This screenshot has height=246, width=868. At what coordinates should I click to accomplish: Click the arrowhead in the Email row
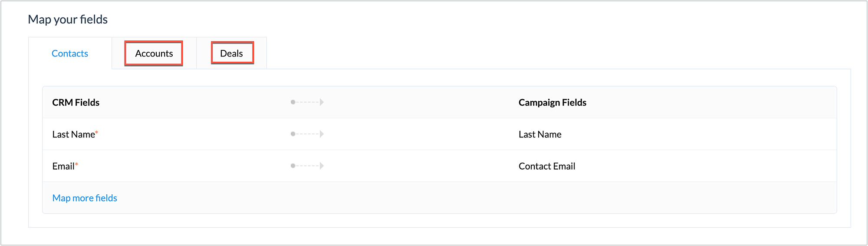pos(322,166)
